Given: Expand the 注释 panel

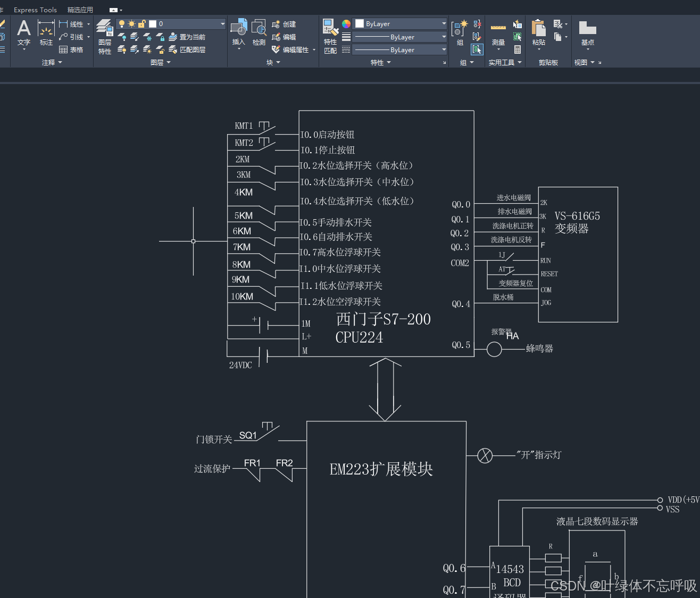Looking at the screenshot, I should point(52,62).
